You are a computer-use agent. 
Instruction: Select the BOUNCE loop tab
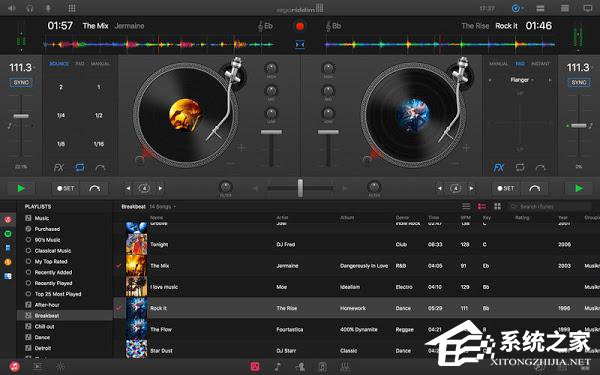59,64
